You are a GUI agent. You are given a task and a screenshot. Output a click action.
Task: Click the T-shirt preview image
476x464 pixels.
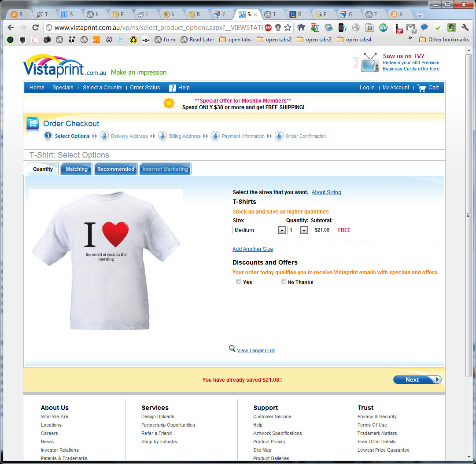point(106,260)
